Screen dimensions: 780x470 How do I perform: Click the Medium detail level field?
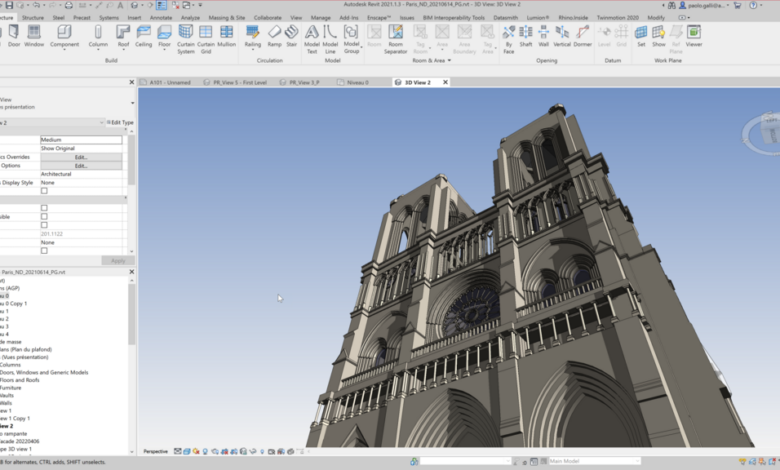coord(81,140)
